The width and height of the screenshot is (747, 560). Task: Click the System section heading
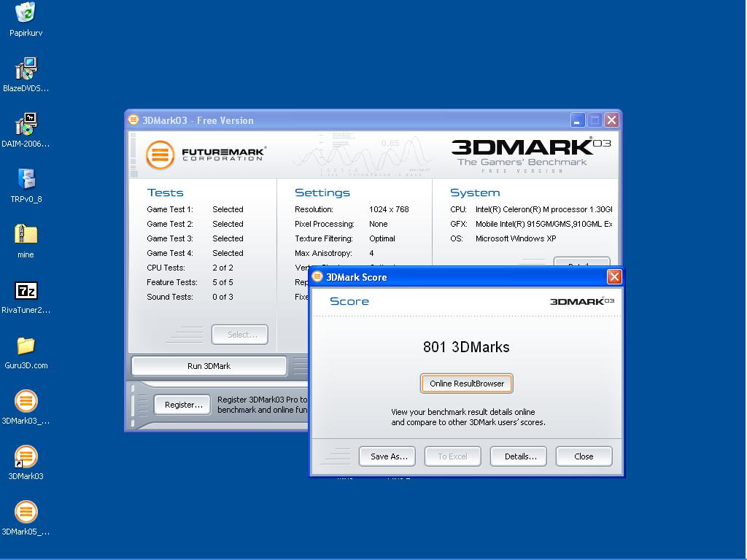tap(475, 192)
